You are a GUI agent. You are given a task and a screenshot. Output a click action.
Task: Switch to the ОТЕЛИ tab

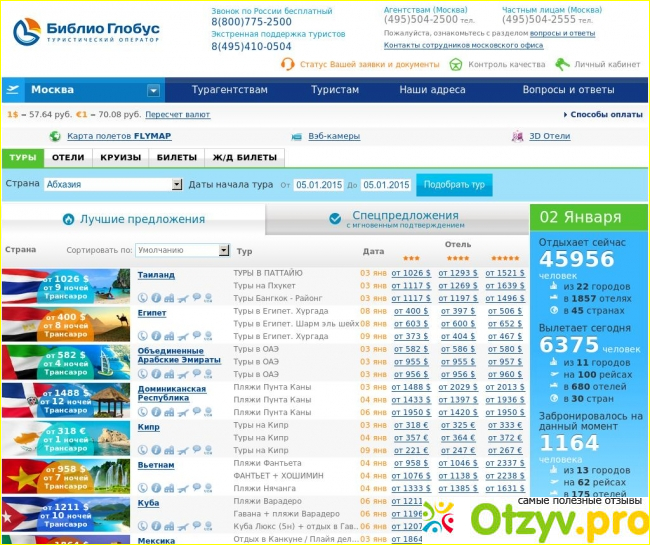pyautogui.click(x=68, y=157)
